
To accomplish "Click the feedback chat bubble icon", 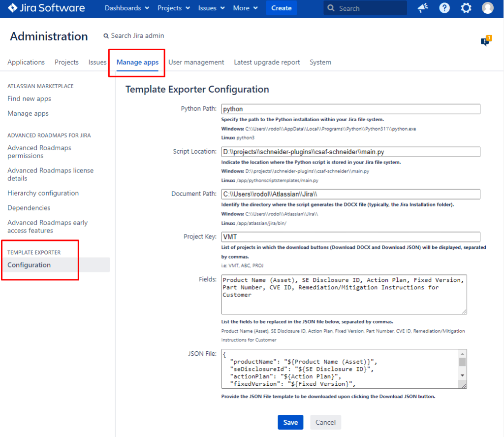I will (x=485, y=42).
